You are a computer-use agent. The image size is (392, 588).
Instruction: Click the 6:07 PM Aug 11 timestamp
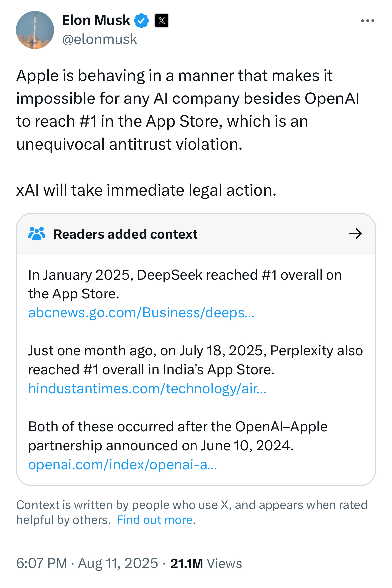pos(87,563)
